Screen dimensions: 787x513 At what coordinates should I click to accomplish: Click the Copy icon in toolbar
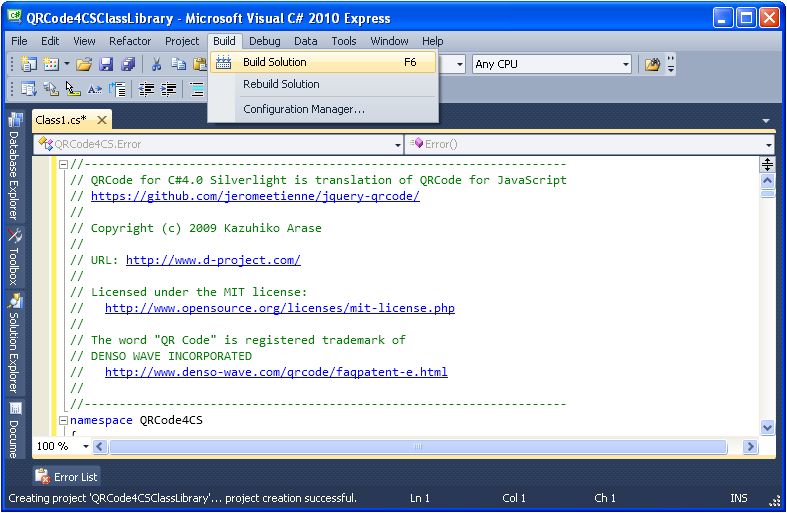178,64
